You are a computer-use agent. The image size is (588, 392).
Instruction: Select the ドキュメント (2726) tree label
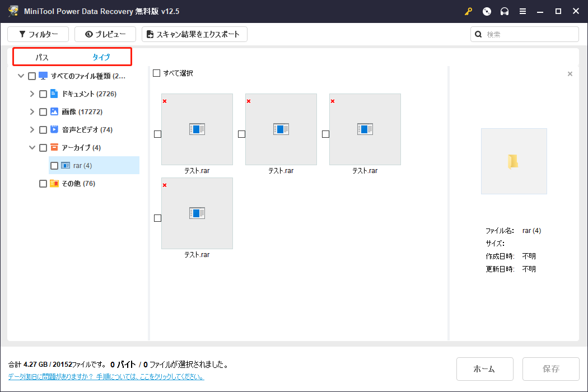point(89,94)
